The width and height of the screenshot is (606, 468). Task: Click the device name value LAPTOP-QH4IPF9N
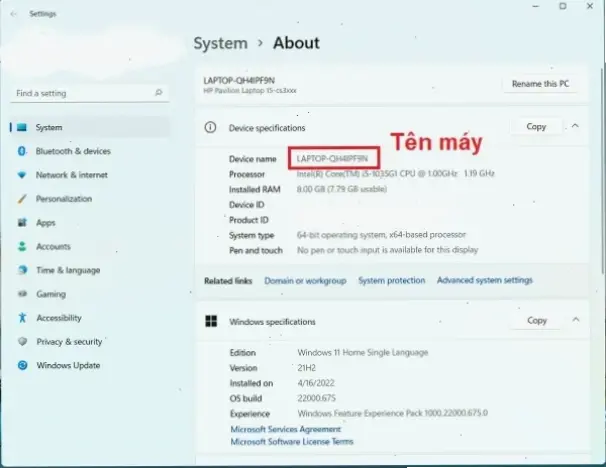pyautogui.click(x=332, y=158)
